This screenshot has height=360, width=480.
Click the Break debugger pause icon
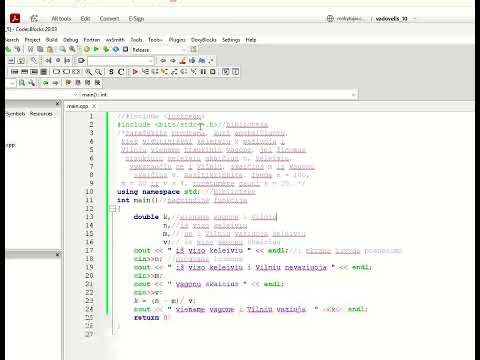point(203,72)
